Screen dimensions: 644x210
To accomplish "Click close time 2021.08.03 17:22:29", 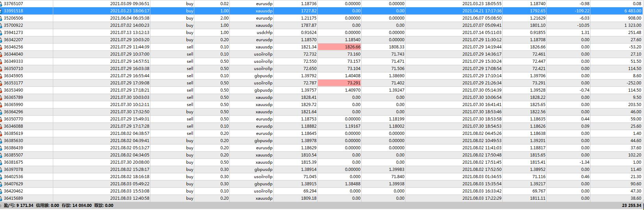I will click(482, 198).
